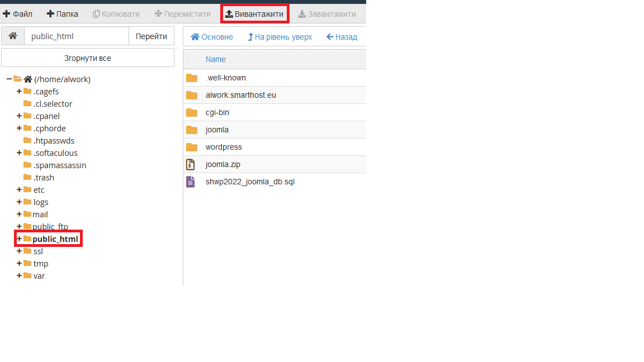The height and width of the screenshot is (362, 644).
Task: Expand the .cagefs folder node
Action: click(19, 92)
